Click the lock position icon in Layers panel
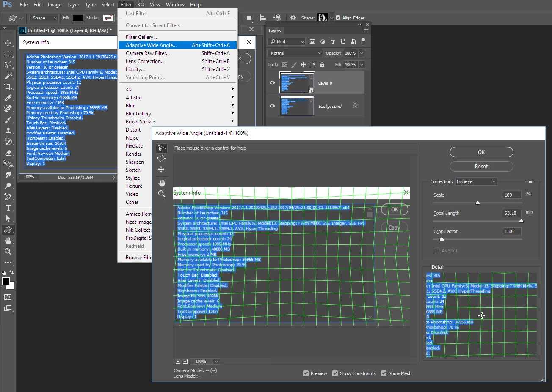Image resolution: width=552 pixels, height=392 pixels. (x=303, y=65)
